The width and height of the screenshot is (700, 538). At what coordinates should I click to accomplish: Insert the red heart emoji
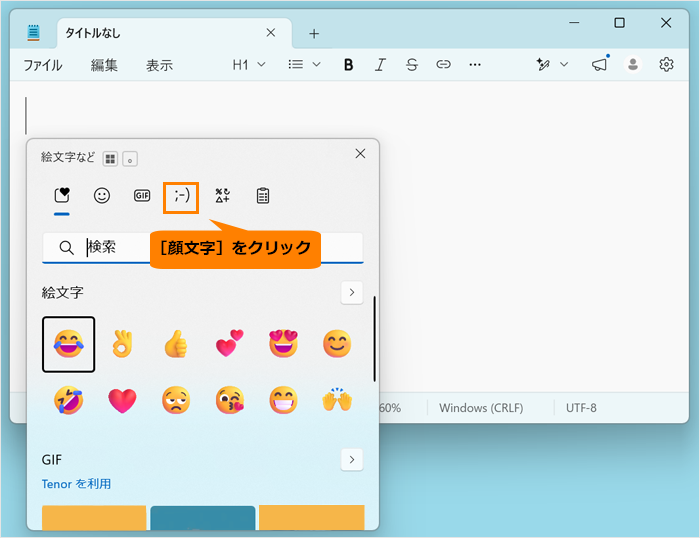(122, 400)
